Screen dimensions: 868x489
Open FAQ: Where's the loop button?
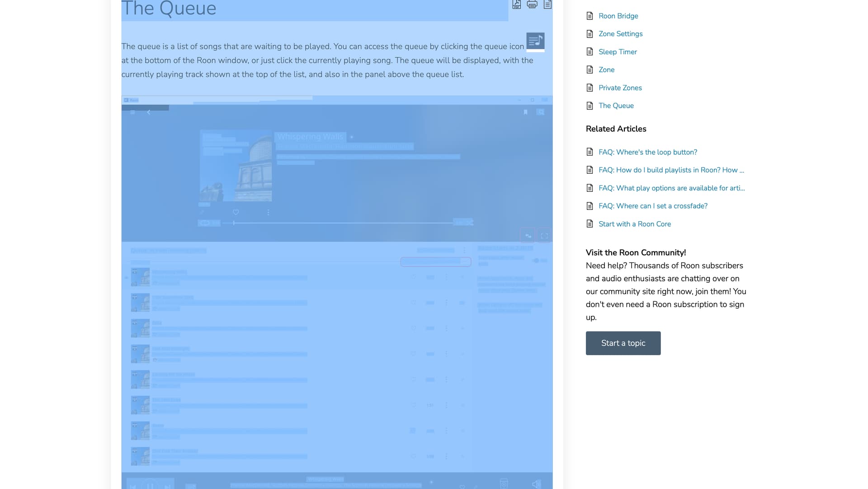tap(647, 152)
